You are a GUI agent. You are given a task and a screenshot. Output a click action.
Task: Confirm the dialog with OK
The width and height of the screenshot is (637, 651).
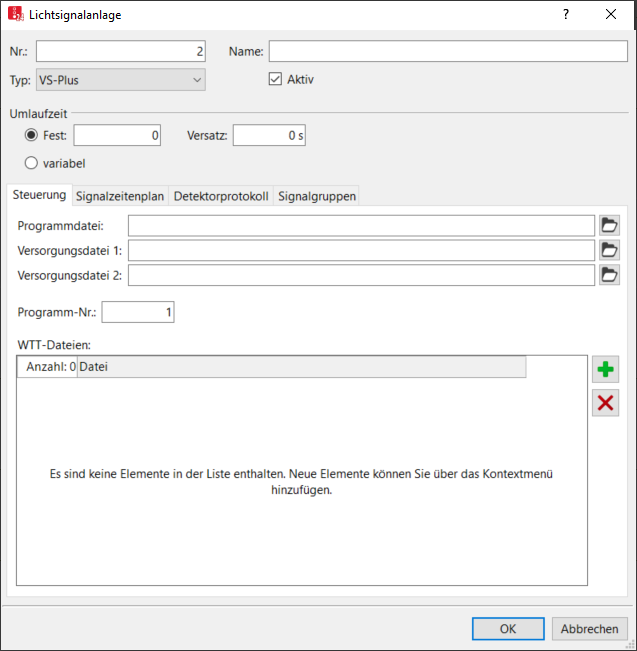coord(508,629)
